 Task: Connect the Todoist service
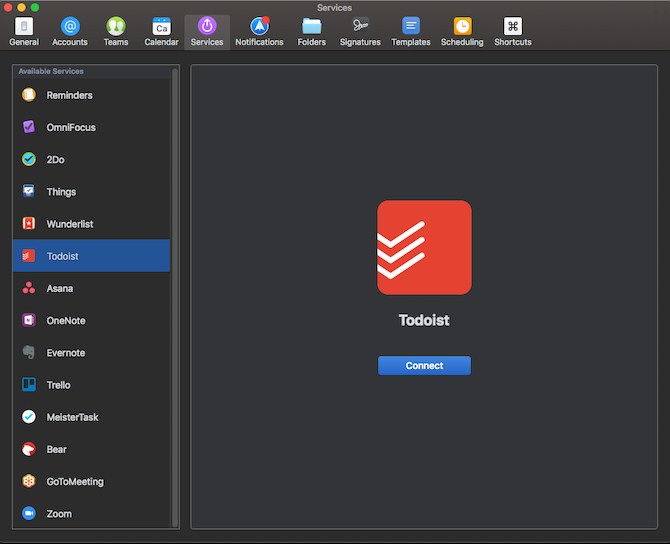click(x=424, y=366)
